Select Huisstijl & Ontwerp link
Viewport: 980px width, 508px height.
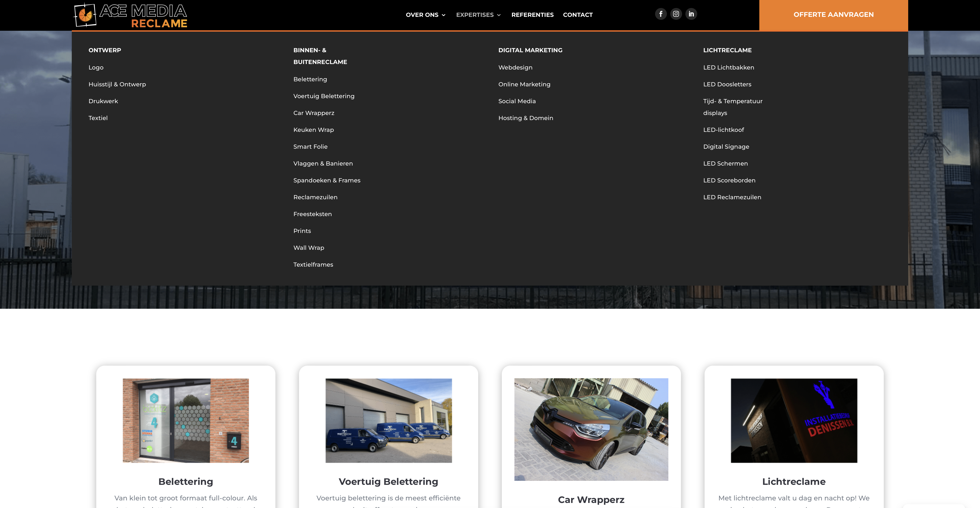[x=117, y=84]
